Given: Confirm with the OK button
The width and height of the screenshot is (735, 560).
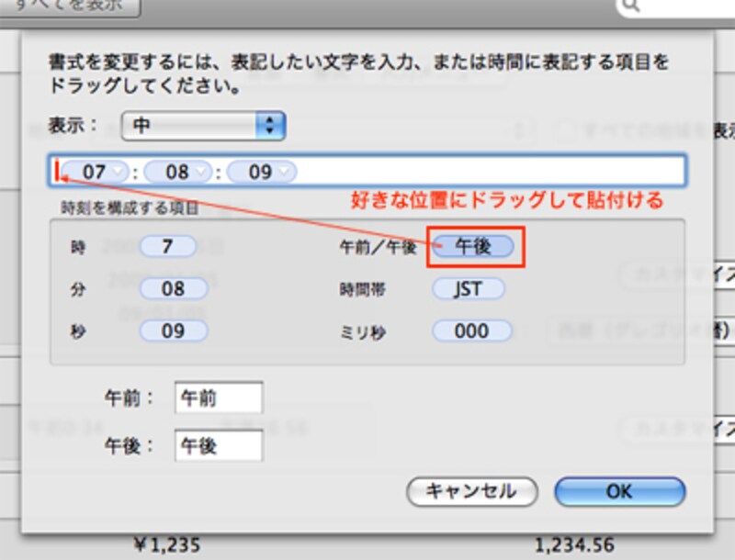Looking at the screenshot, I should click(619, 492).
